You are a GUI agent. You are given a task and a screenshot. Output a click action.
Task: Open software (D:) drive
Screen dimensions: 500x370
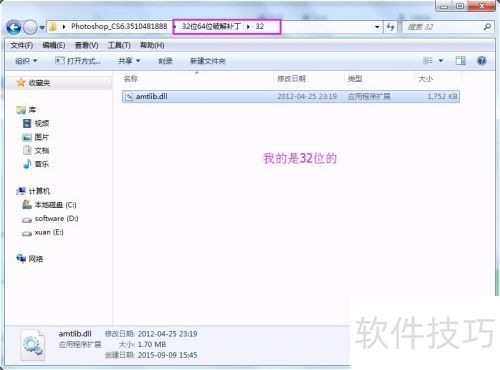click(57, 218)
